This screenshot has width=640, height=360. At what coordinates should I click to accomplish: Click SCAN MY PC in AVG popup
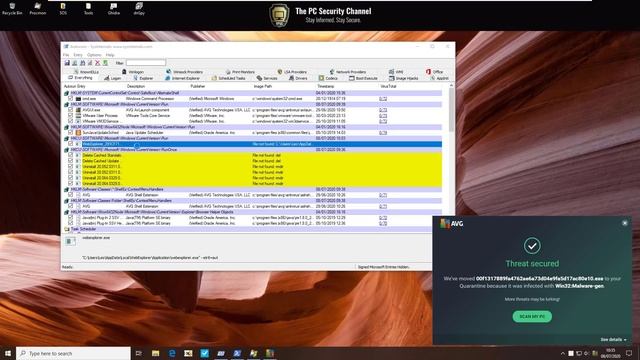point(532,316)
